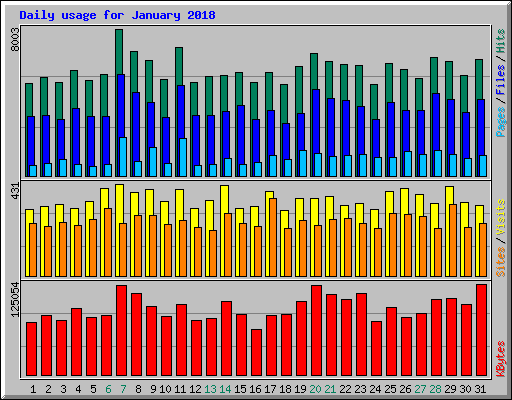Click the blue 'Files' legend label

tap(501, 80)
